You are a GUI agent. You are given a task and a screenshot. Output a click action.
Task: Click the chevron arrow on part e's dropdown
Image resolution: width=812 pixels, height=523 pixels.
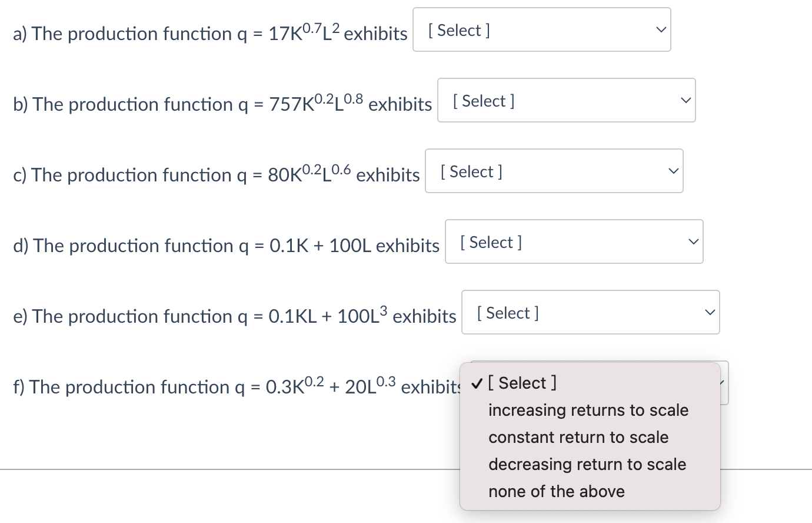[x=710, y=312]
